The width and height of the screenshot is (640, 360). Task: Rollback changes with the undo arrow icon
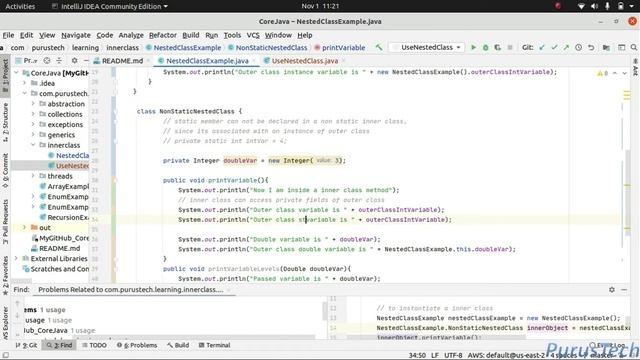591,48
